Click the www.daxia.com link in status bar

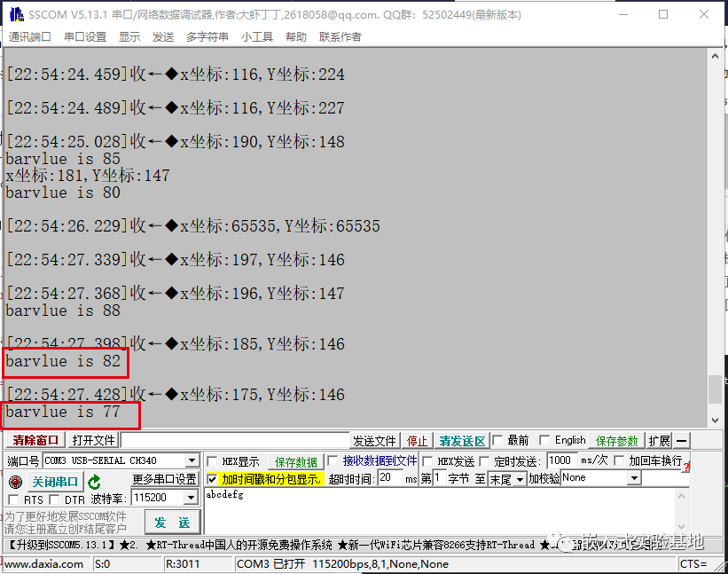pyautogui.click(x=43, y=563)
